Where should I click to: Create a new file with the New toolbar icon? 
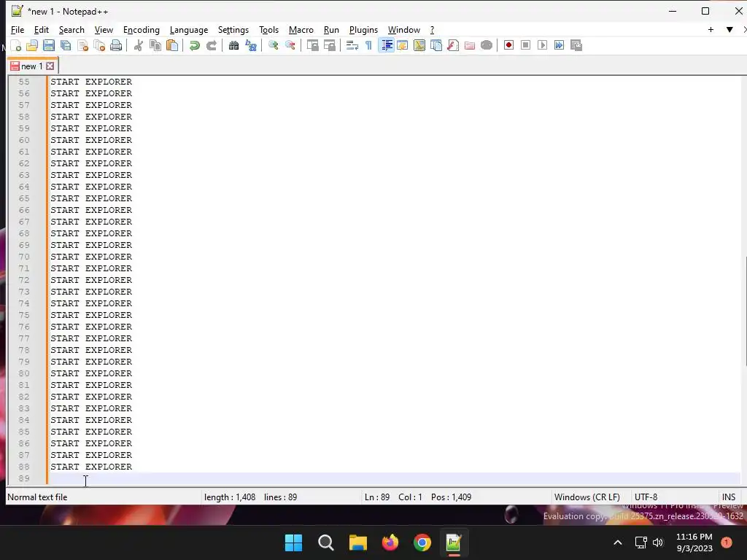tap(16, 45)
